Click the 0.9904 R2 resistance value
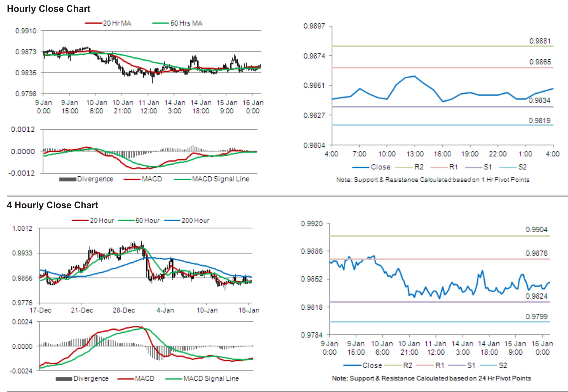Image resolution: width=568 pixels, height=392 pixels. (x=536, y=230)
